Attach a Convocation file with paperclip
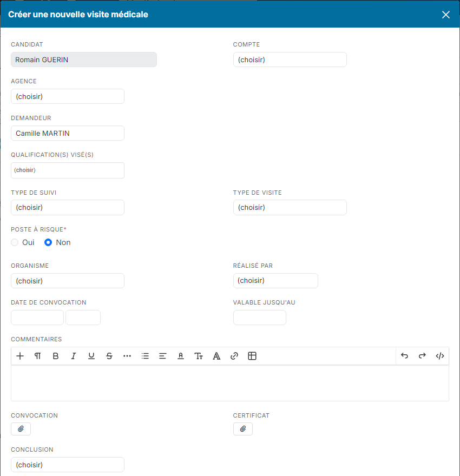Viewport: 460px width, 476px height. pyautogui.click(x=21, y=429)
